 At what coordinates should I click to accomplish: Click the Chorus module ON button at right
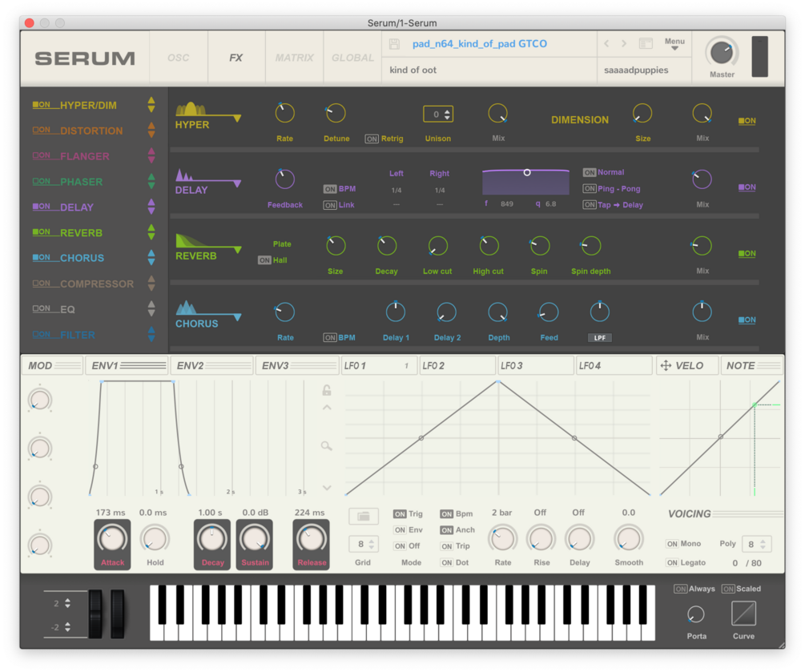coord(747,320)
